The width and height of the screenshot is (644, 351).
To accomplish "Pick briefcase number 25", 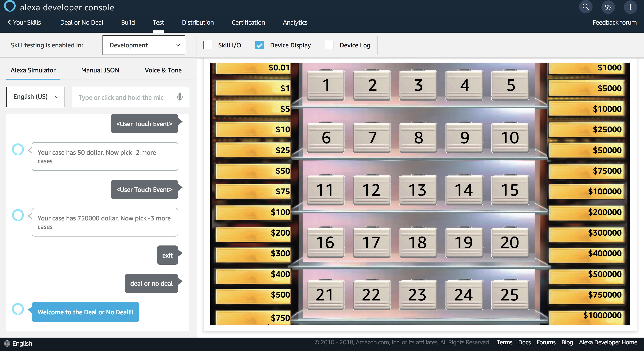I will pyautogui.click(x=510, y=295).
